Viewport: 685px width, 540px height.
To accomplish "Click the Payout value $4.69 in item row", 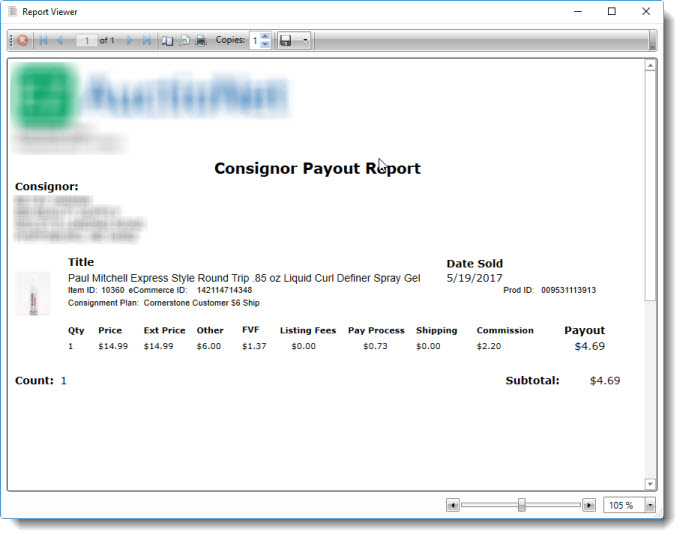I will (590, 346).
